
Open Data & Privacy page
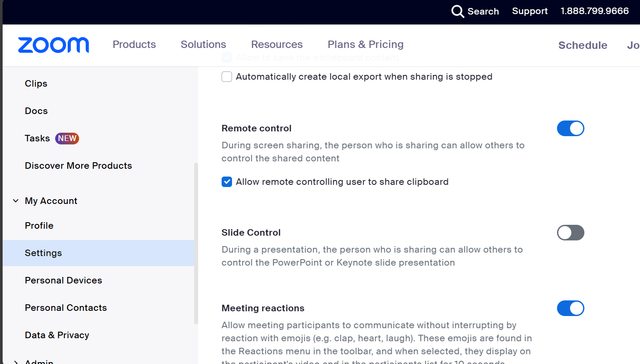pyautogui.click(x=57, y=335)
